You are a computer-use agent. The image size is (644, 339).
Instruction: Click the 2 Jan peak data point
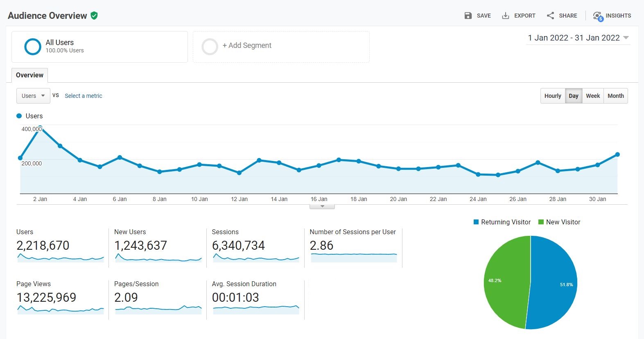40,127
